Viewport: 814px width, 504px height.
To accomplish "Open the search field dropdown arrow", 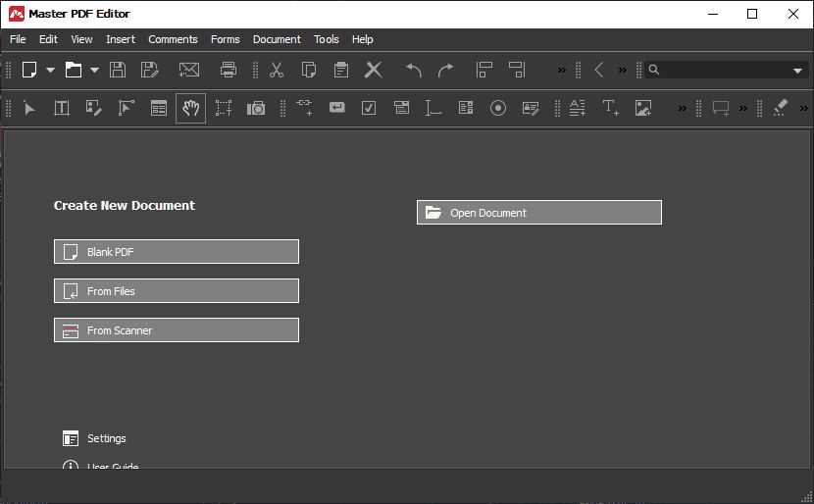I will pyautogui.click(x=798, y=71).
